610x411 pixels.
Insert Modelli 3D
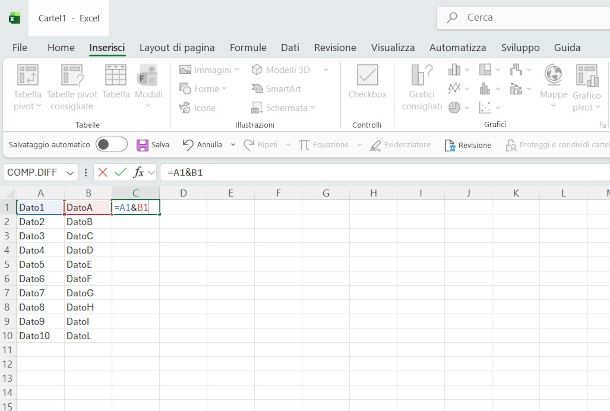281,70
